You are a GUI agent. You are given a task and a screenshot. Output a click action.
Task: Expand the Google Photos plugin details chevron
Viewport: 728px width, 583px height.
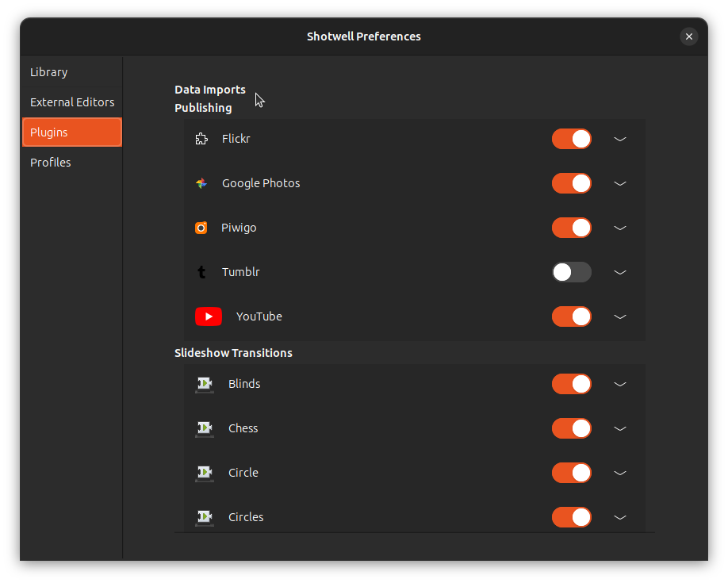coord(620,183)
